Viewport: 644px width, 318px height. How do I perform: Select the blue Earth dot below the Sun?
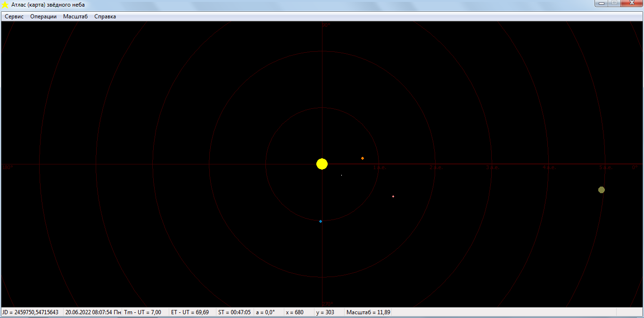point(321,221)
